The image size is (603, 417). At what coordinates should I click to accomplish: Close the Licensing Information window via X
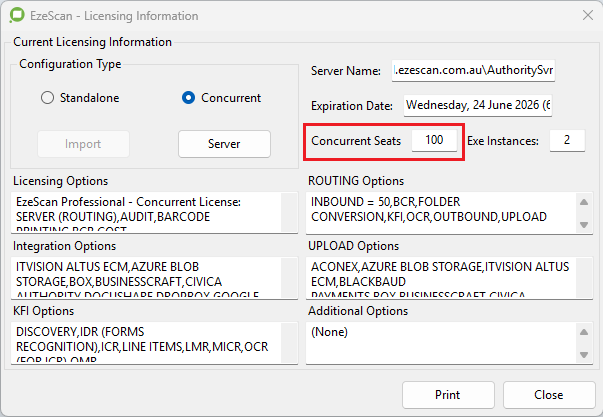[x=588, y=15]
